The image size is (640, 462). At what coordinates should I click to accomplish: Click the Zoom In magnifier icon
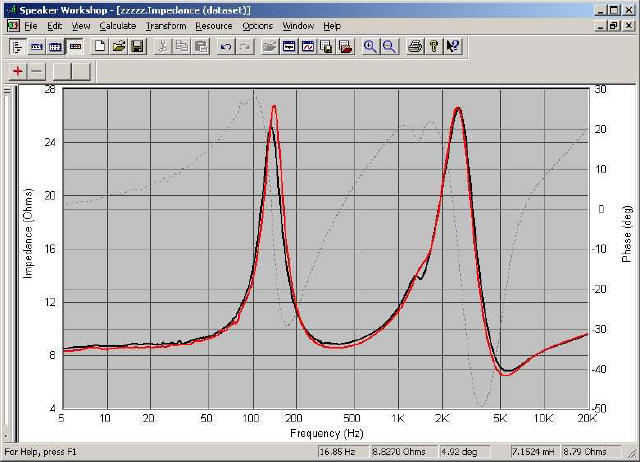[x=370, y=46]
